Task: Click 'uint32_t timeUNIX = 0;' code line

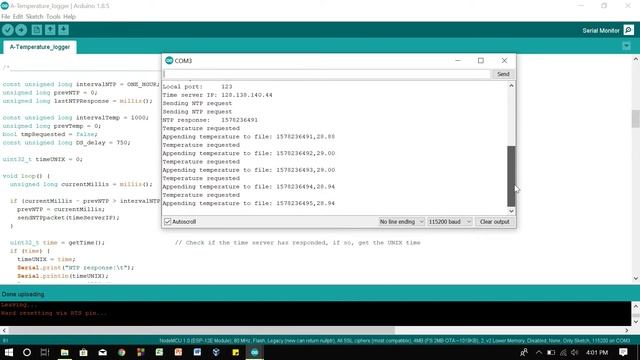Action: click(x=42, y=159)
